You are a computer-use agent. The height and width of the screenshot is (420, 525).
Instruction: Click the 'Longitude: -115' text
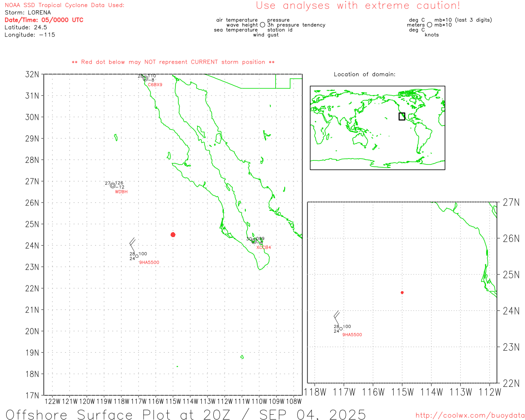[30, 35]
